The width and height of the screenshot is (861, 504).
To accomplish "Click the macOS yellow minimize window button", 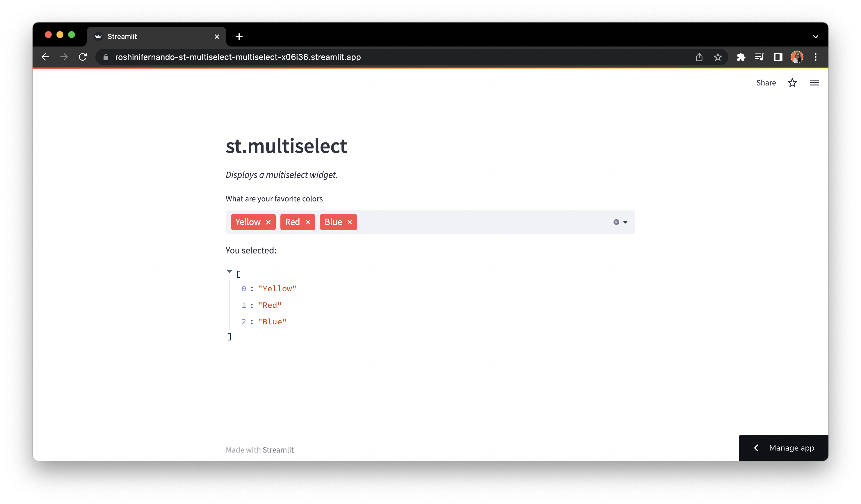I will pos(60,35).
